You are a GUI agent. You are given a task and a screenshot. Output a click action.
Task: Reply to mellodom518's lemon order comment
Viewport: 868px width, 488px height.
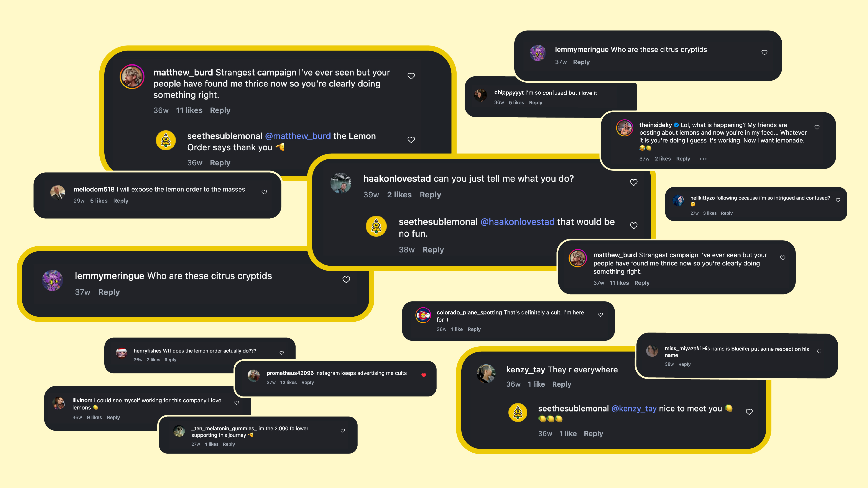[121, 201]
